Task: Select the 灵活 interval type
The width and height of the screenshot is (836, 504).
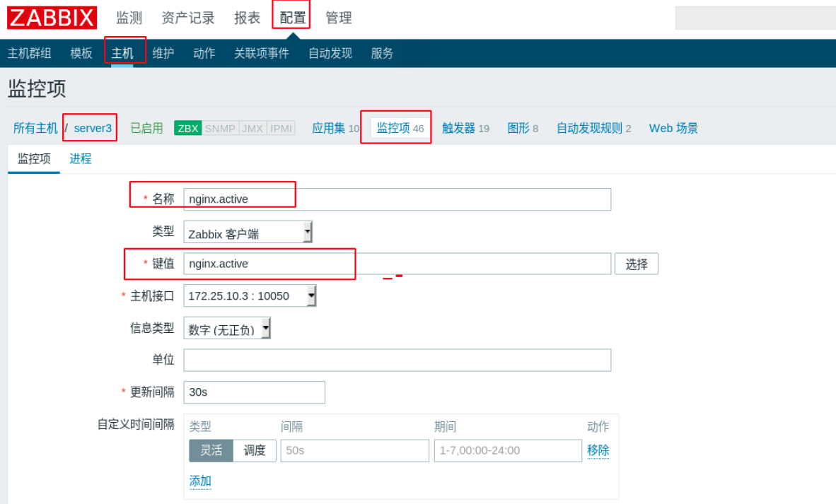Action: click(x=211, y=450)
